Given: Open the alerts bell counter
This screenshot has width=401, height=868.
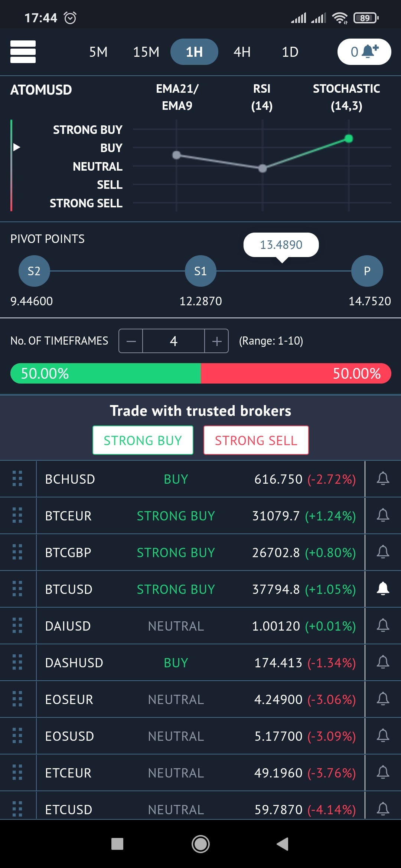Looking at the screenshot, I should 364,52.
